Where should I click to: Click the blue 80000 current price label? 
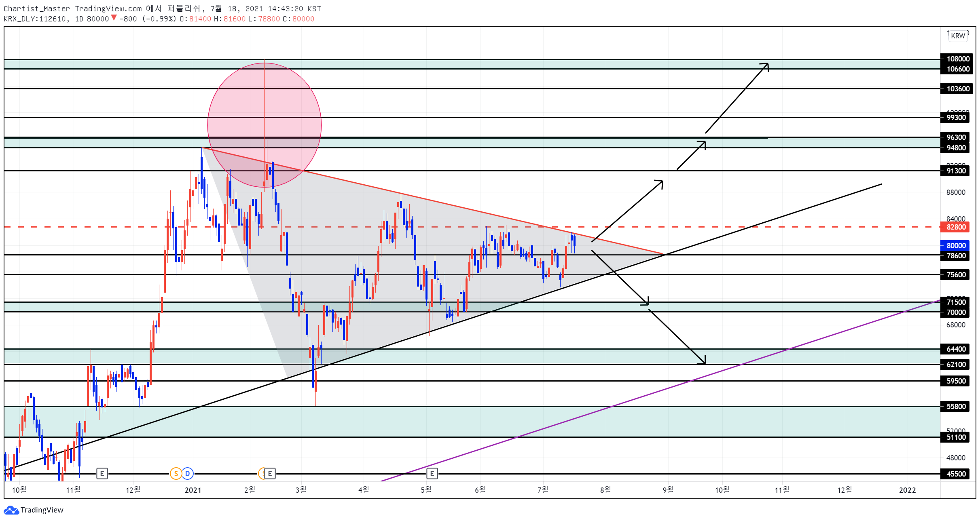coord(955,246)
